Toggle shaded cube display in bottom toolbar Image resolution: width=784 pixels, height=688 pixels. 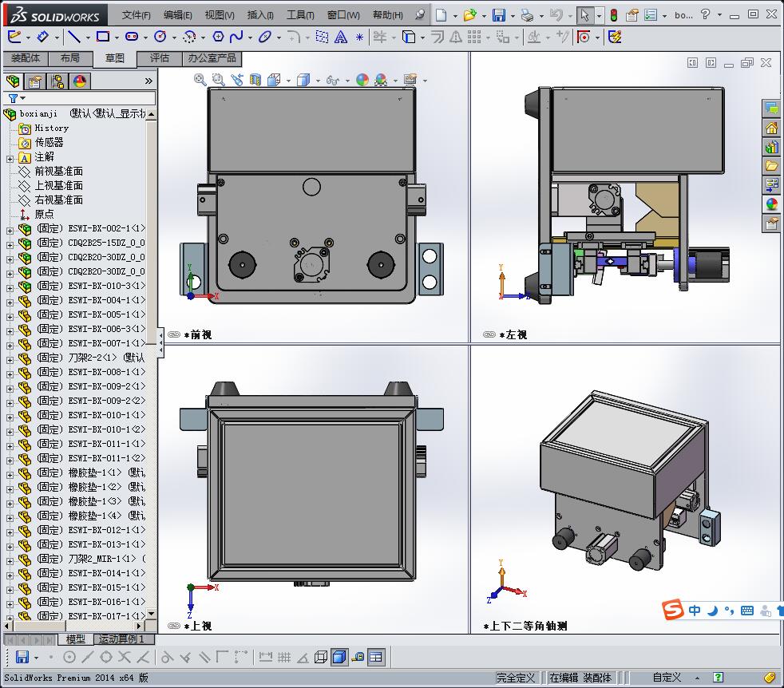(339, 657)
